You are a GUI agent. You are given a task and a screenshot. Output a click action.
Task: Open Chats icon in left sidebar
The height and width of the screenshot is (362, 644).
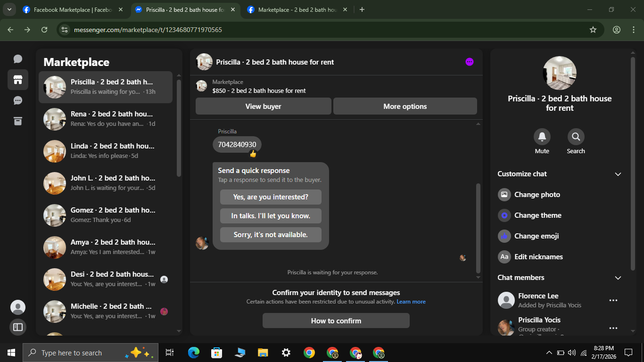click(18, 59)
